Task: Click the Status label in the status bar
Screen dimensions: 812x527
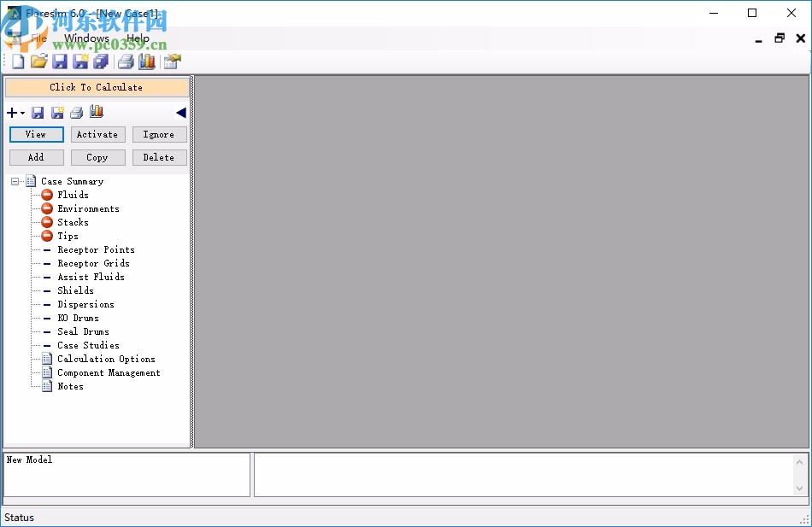Action: tap(19, 517)
